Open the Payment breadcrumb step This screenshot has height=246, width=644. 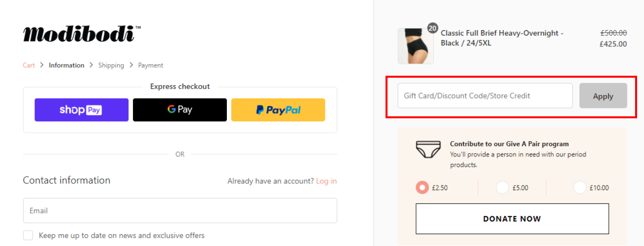tap(151, 65)
